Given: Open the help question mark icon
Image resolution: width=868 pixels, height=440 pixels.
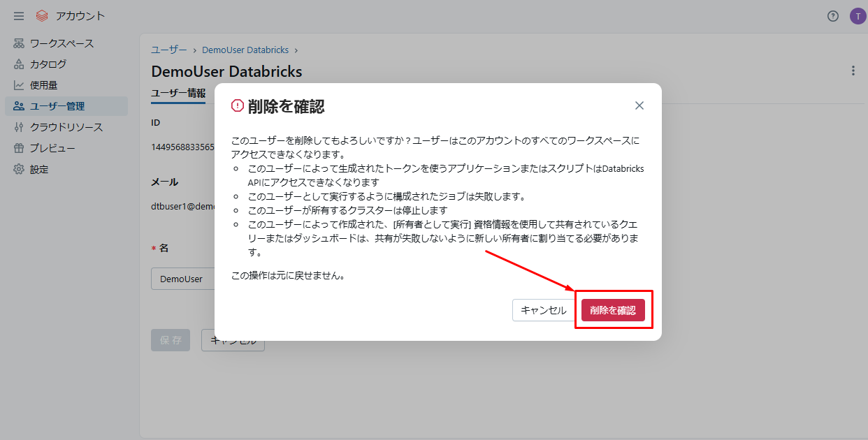Looking at the screenshot, I should [832, 16].
